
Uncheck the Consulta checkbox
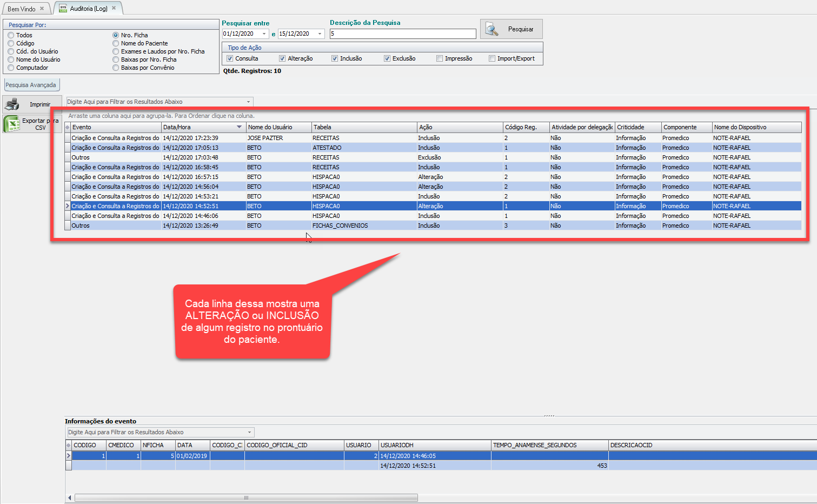(x=230, y=58)
